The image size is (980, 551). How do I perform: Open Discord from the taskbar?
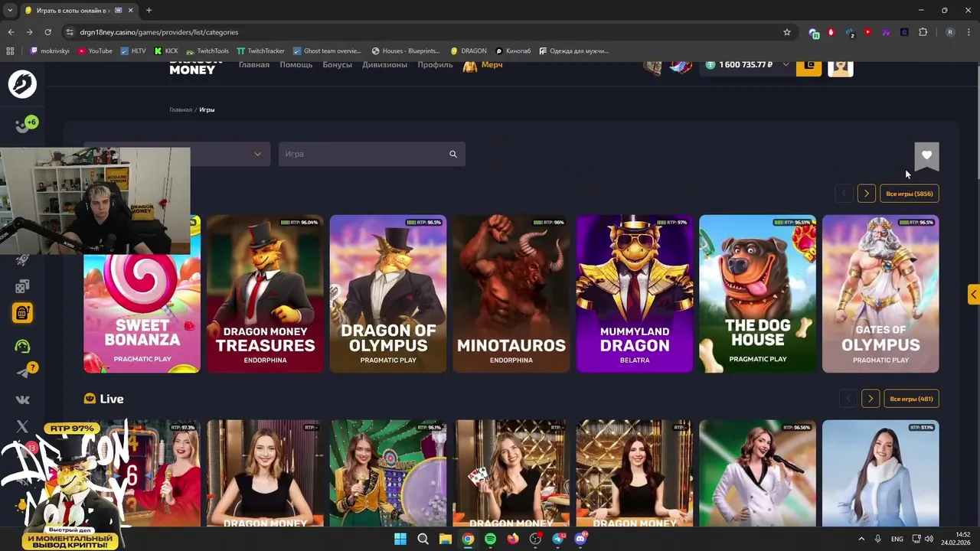coord(580,539)
